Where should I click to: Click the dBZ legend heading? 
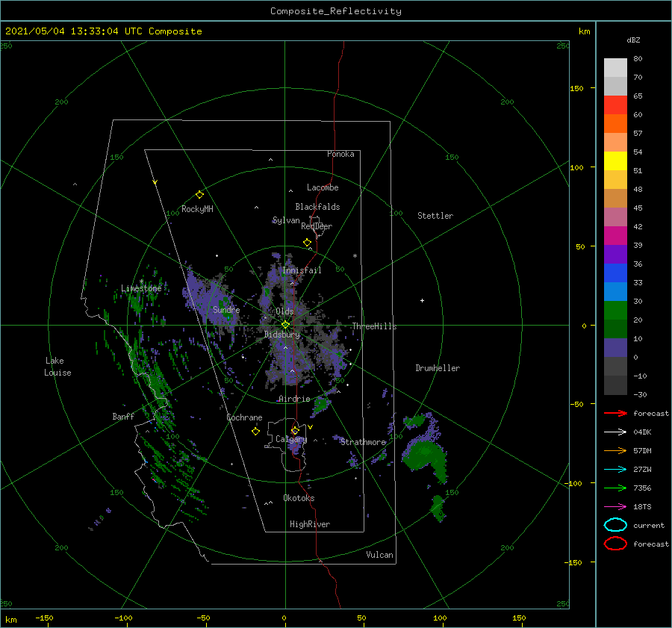pos(633,40)
